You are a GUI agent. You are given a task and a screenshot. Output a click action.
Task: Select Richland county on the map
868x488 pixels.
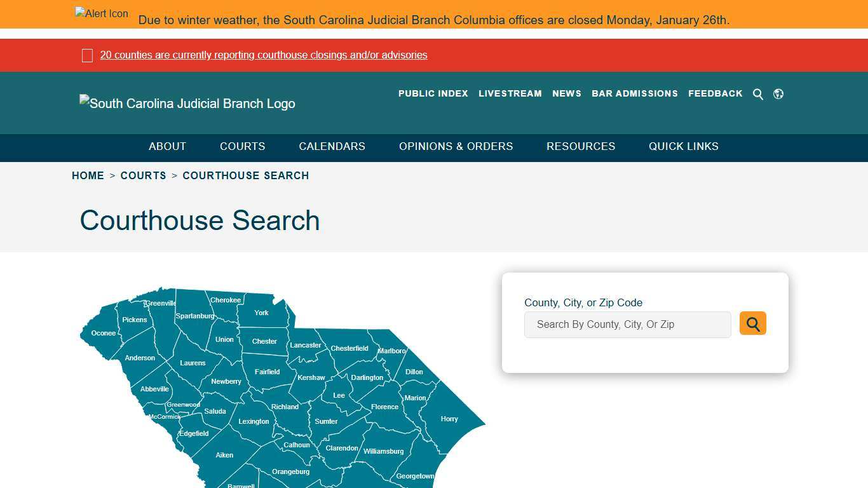click(x=285, y=407)
